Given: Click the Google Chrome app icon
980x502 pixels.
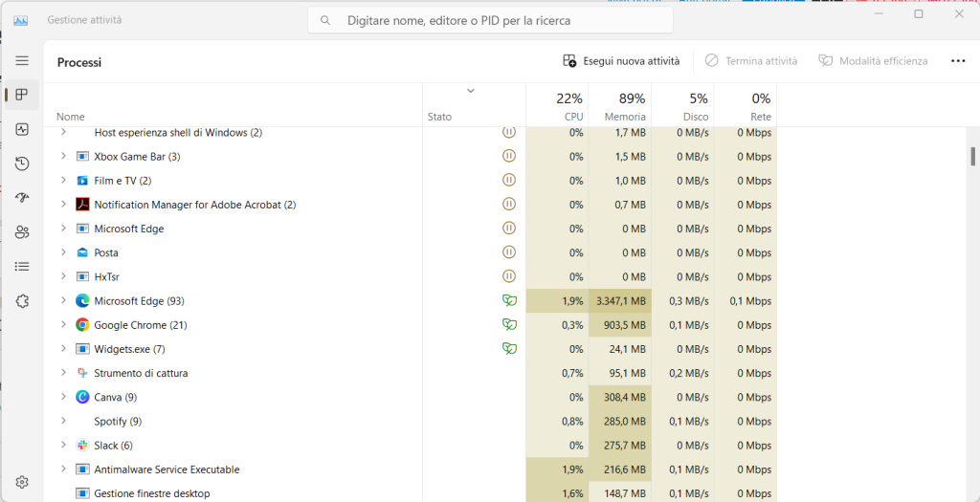Looking at the screenshot, I should tap(82, 325).
